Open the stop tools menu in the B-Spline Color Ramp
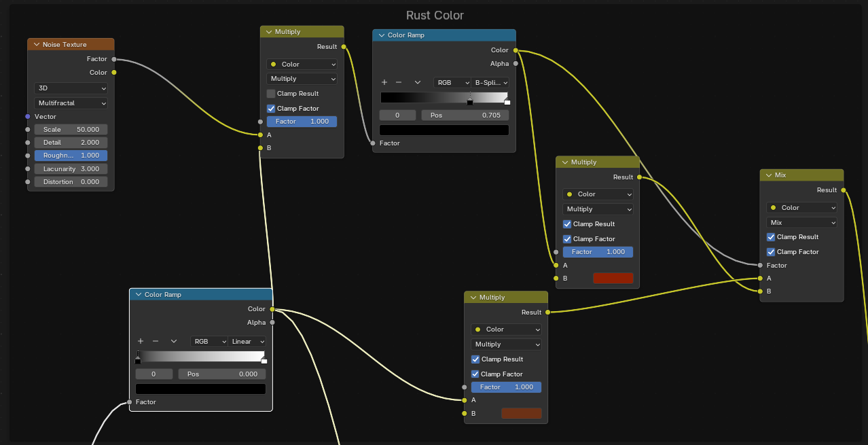Screen dimensions: 868x445 click(x=418, y=82)
